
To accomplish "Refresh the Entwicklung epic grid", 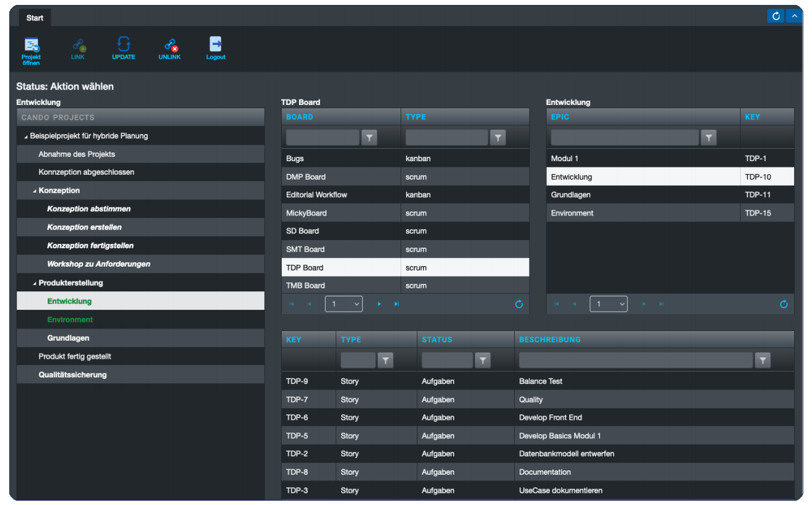I will 784,304.
